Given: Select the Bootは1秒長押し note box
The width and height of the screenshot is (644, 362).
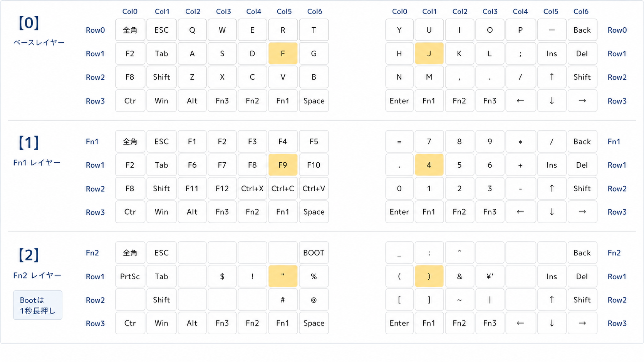Looking at the screenshot, I should [x=38, y=305].
